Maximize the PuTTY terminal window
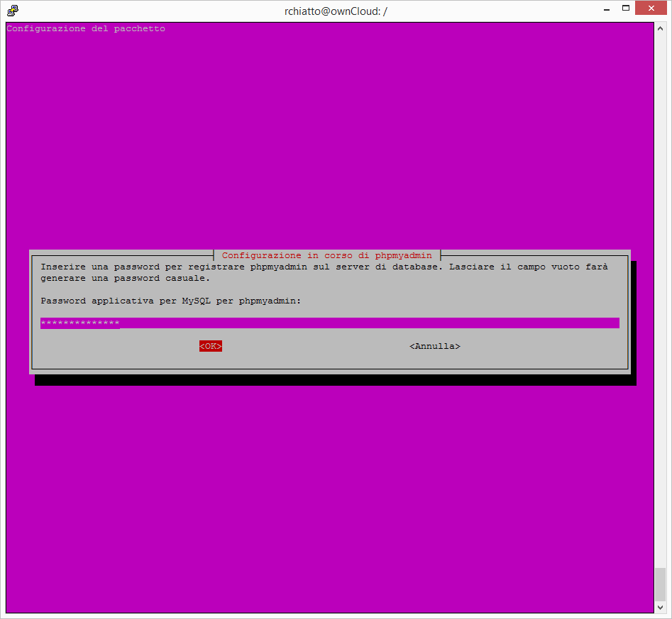 pyautogui.click(x=626, y=8)
